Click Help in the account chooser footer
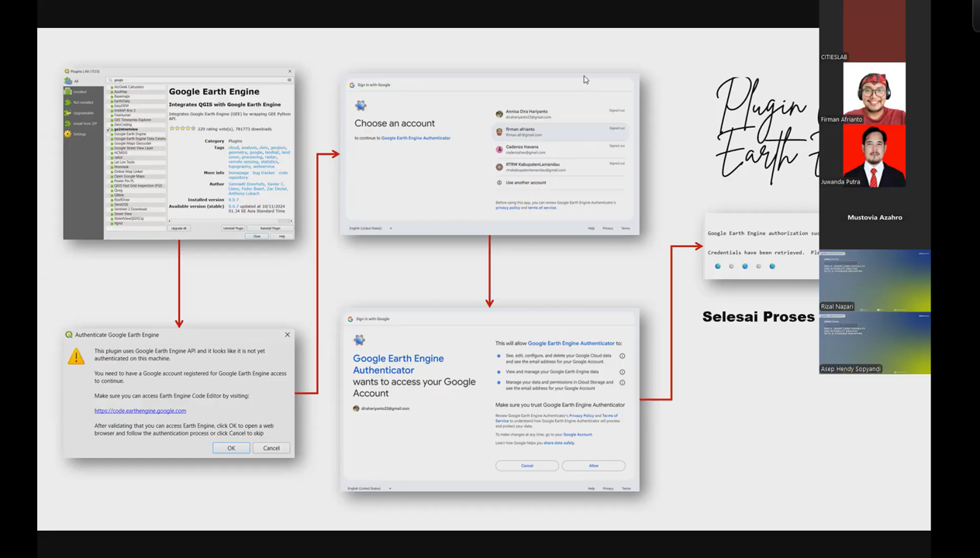Image resolution: width=980 pixels, height=558 pixels. 591,229
